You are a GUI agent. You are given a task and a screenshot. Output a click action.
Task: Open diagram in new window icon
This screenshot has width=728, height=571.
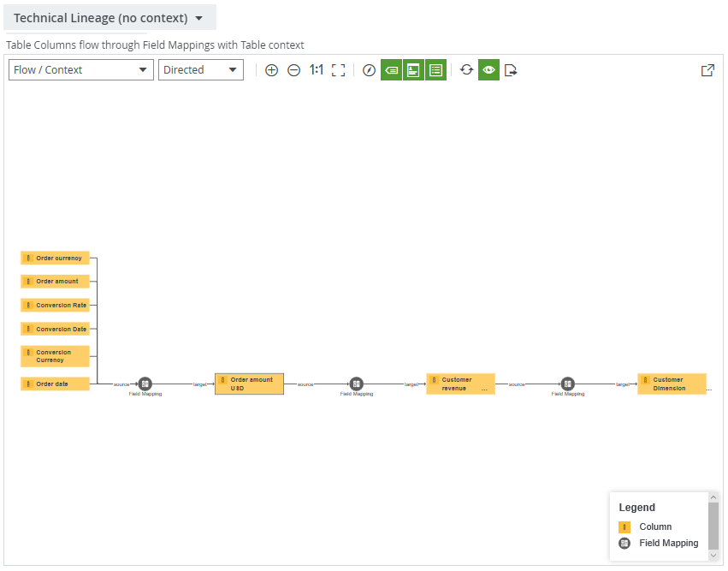707,70
